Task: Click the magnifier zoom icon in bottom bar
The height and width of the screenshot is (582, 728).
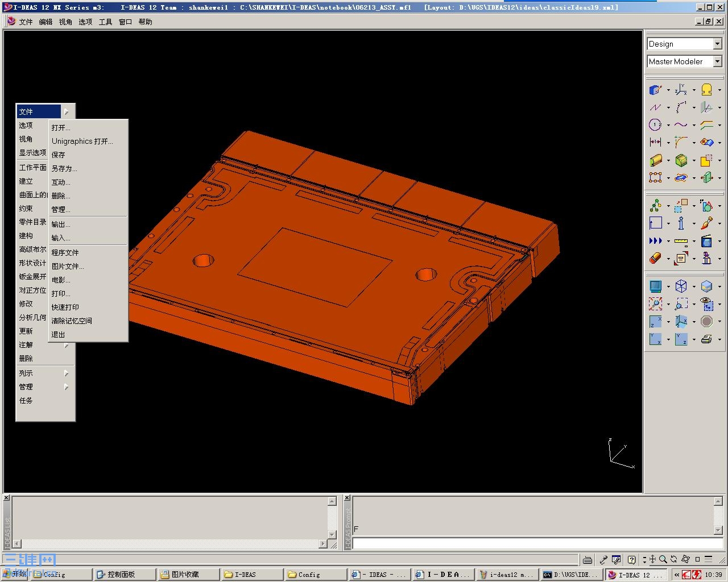Action: [x=663, y=560]
